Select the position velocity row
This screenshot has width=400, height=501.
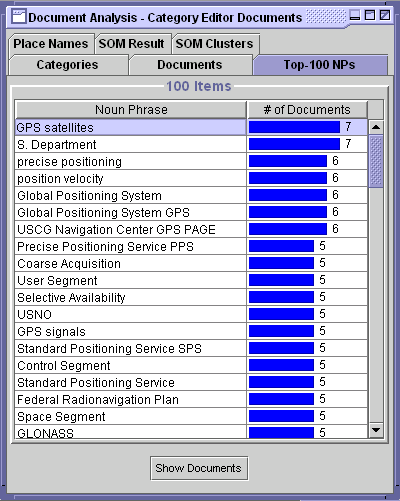pyautogui.click(x=191, y=178)
